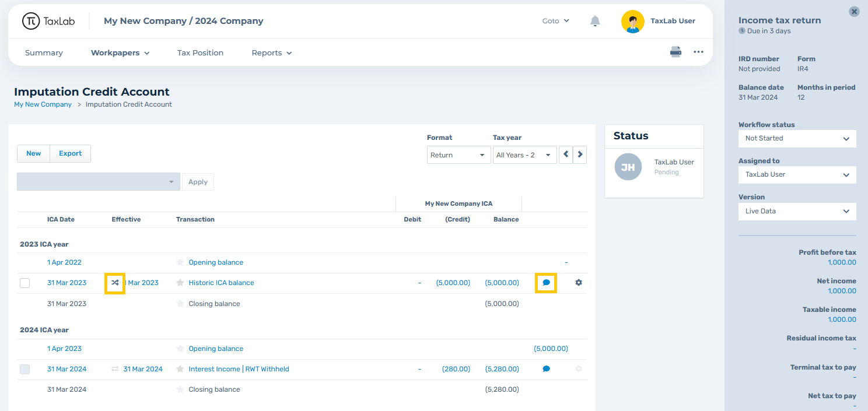The image size is (868, 411).
Task: Open the notifications bell
Action: (x=595, y=21)
